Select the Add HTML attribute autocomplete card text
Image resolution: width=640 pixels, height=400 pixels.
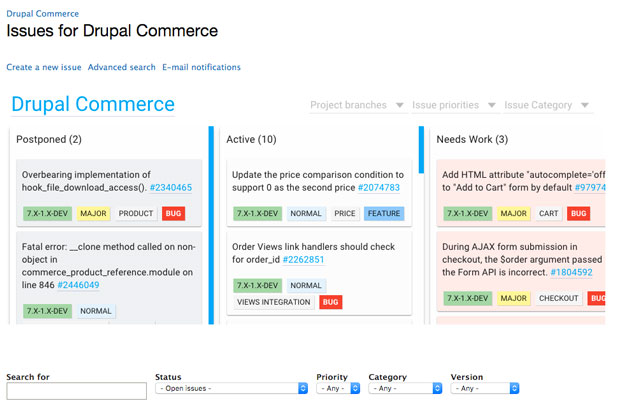click(x=524, y=181)
